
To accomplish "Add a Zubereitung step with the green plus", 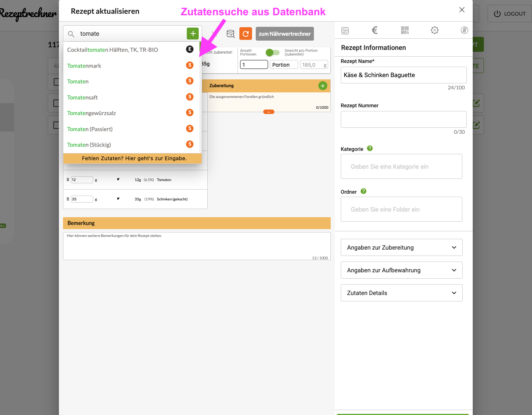I will (x=322, y=86).
